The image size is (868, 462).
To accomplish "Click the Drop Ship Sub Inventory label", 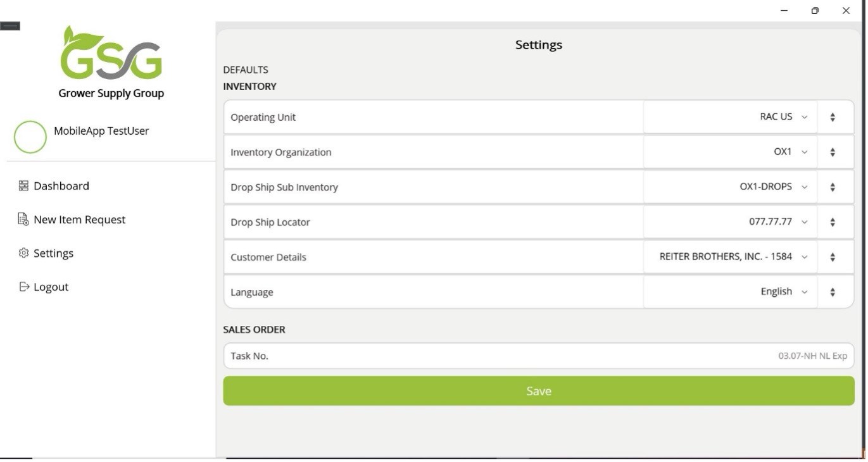I will tap(284, 187).
